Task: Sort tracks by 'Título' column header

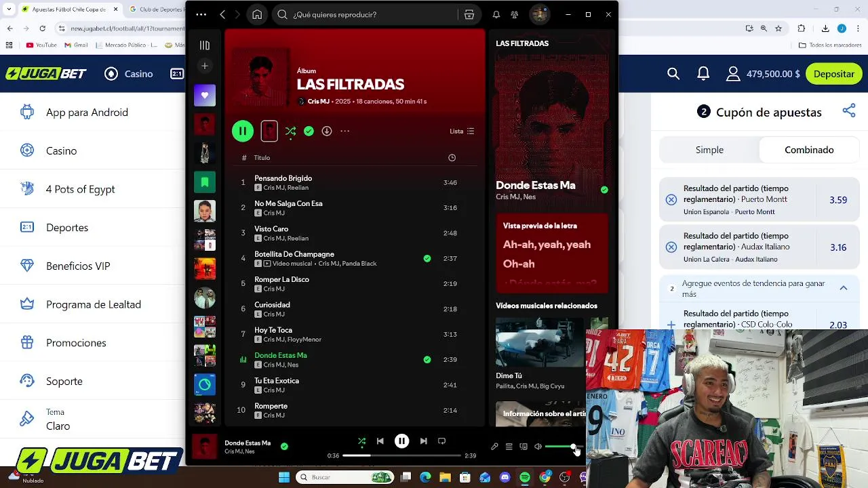Action: pos(262,157)
